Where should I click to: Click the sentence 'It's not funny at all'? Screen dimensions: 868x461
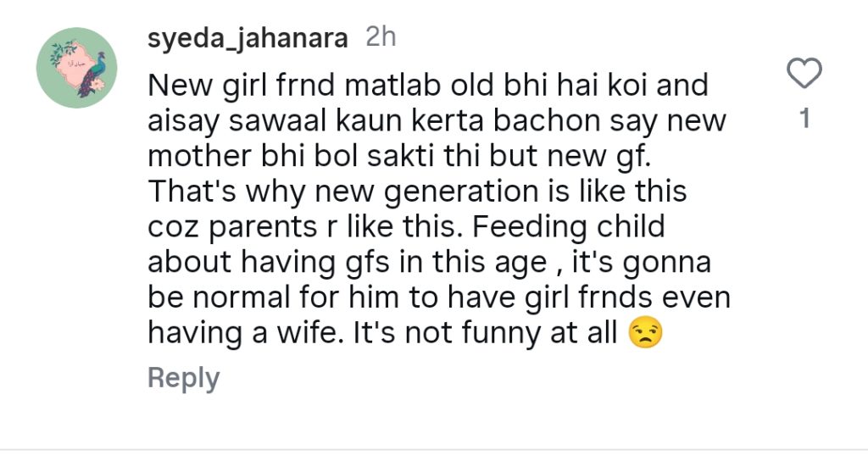(x=510, y=334)
